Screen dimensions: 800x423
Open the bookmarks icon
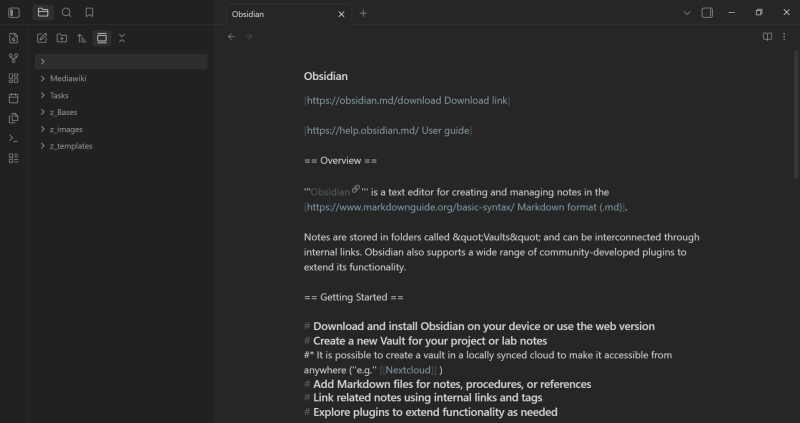(x=89, y=12)
